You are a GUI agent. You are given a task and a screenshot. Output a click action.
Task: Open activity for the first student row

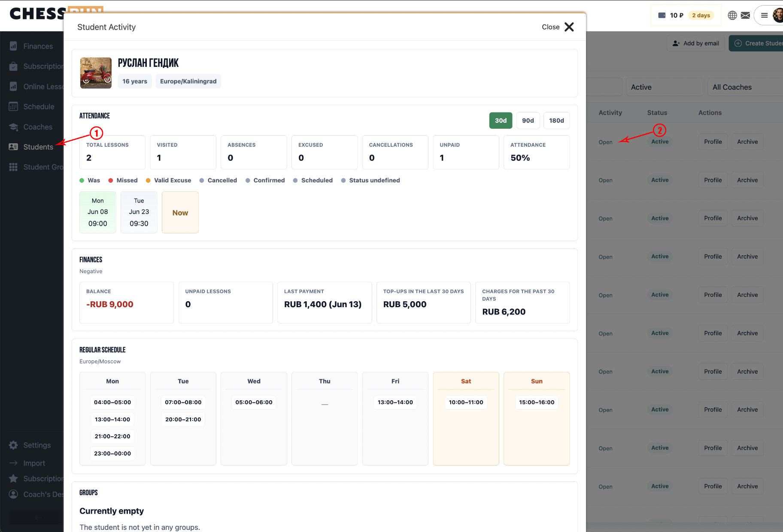click(x=605, y=142)
